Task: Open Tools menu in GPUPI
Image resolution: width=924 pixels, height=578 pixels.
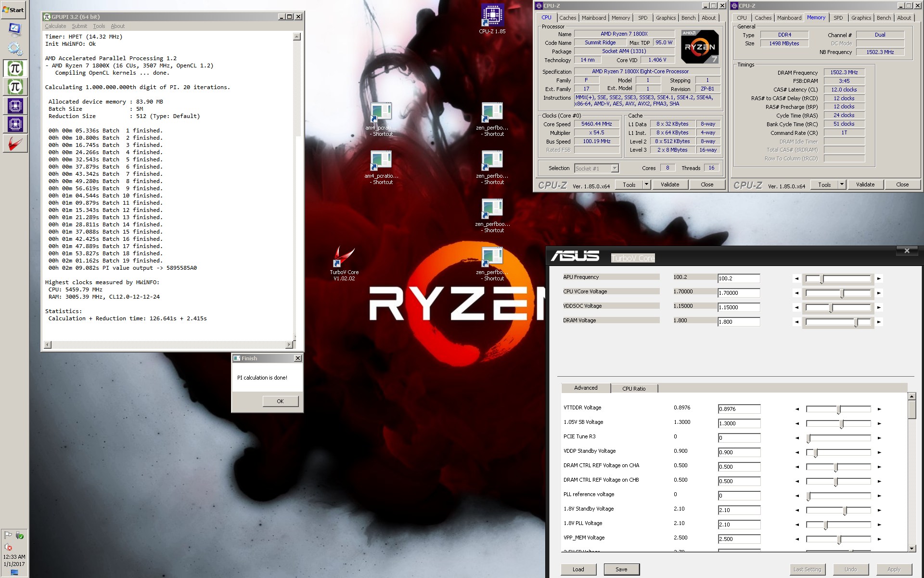Action: click(x=99, y=26)
